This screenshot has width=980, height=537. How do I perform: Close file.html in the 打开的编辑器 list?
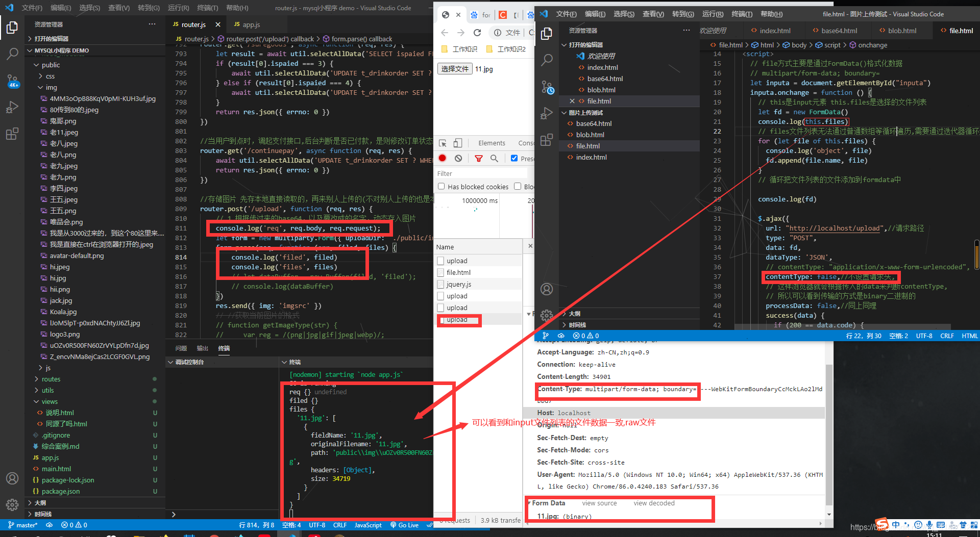[x=572, y=101]
